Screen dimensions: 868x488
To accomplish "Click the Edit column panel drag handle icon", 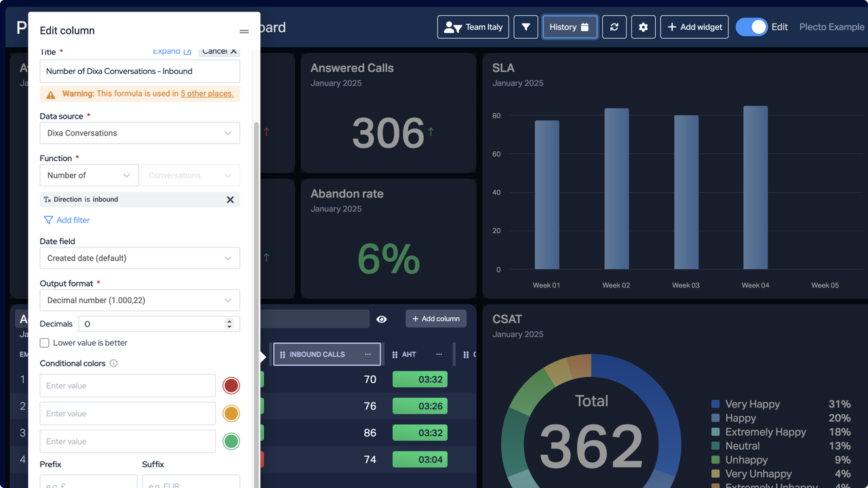I will point(244,31).
